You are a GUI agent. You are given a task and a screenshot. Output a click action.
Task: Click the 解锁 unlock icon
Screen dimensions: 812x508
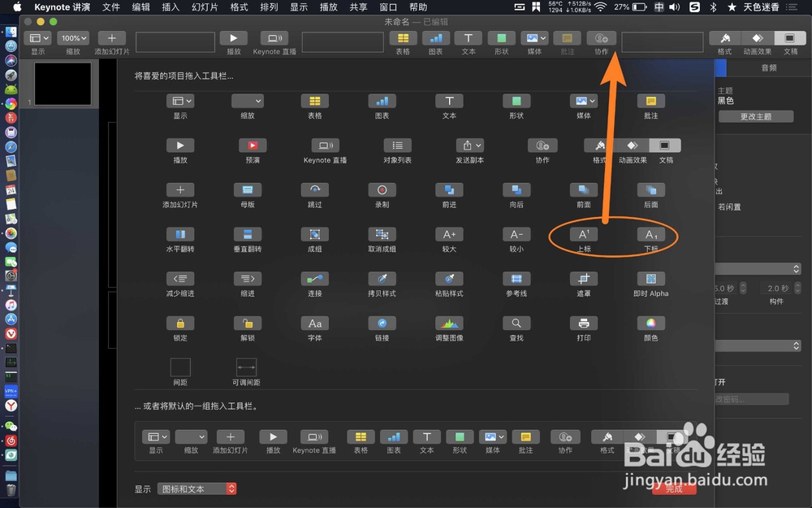[x=248, y=323]
